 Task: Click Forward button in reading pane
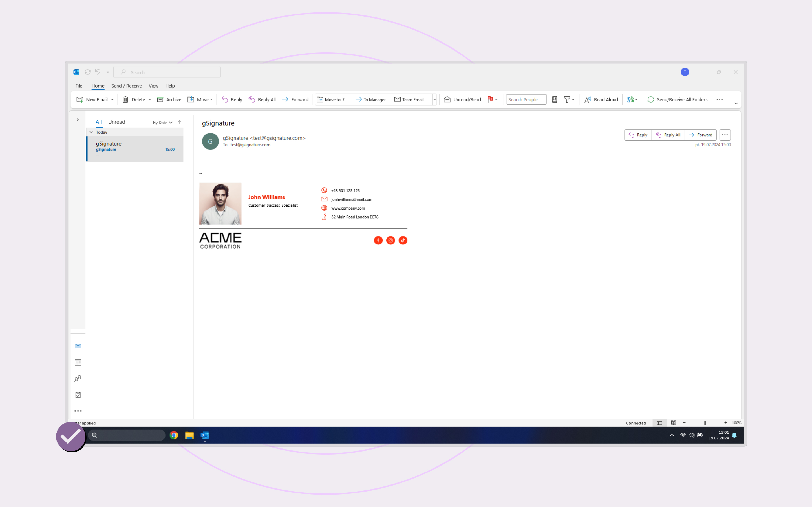700,135
